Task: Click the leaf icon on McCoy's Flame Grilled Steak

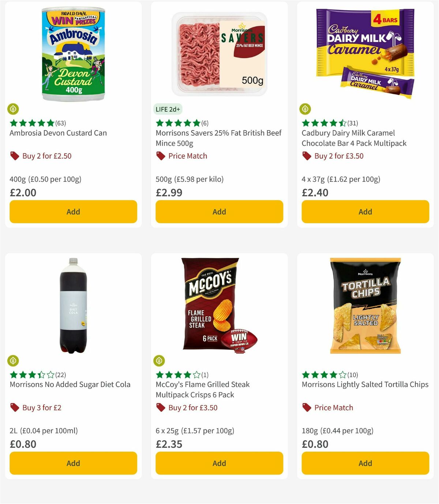Action: [160, 361]
